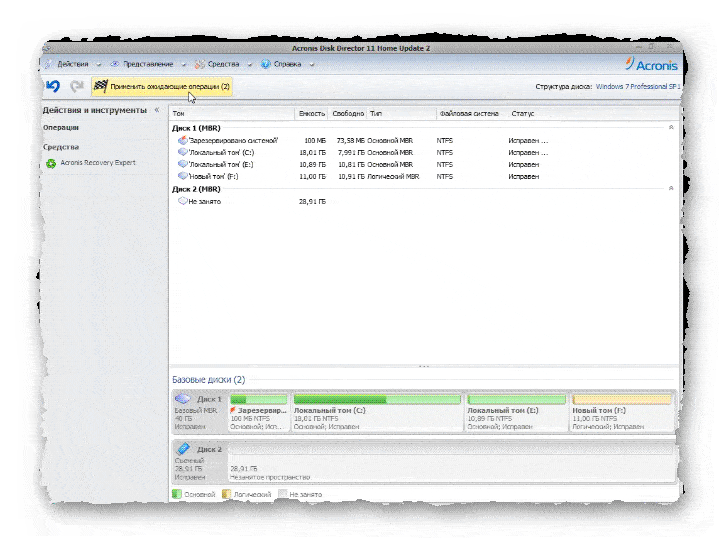This screenshot has height=540, width=723.
Task: Click the checkered flag icon for pending operations
Action: 101,86
